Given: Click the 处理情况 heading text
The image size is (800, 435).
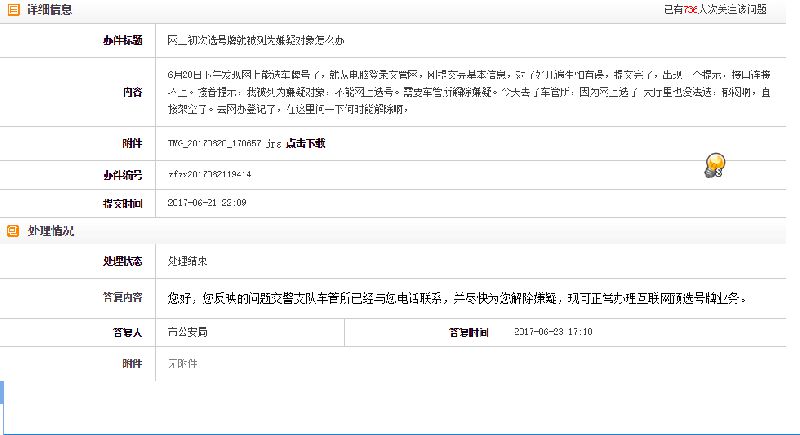Looking at the screenshot, I should pos(49,231).
